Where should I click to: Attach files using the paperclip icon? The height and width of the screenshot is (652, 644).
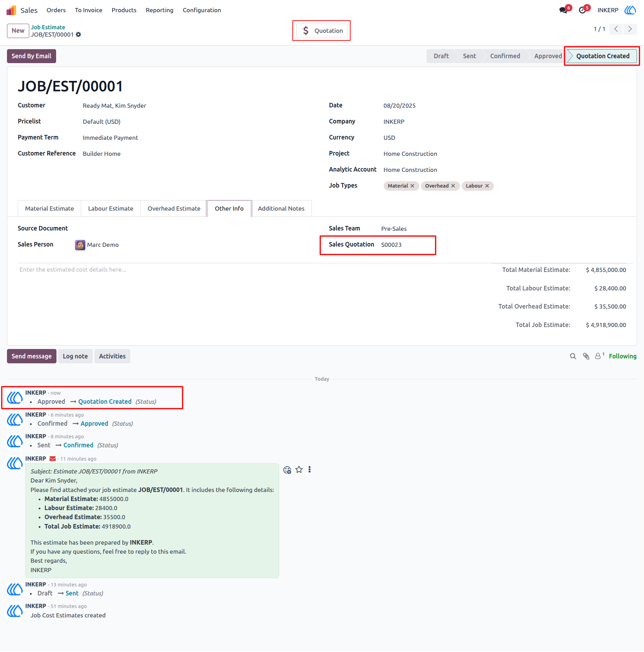pyautogui.click(x=586, y=356)
